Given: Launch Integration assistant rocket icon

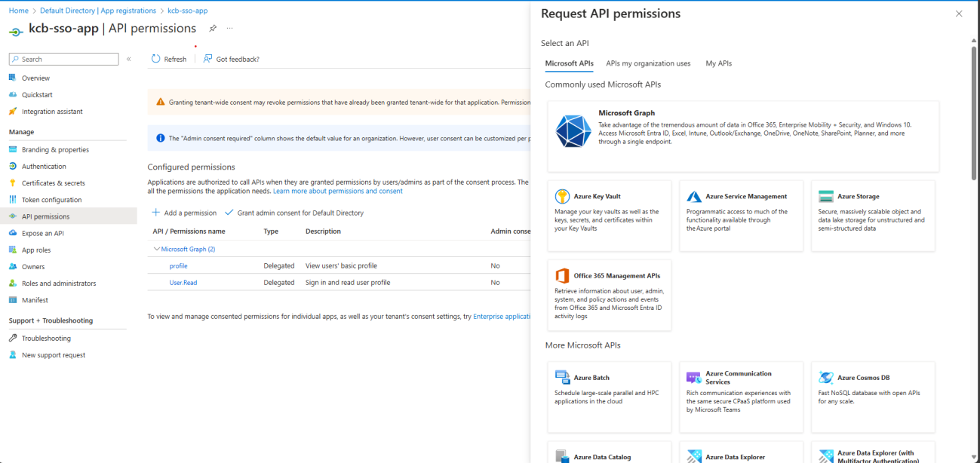Looking at the screenshot, I should pos(13,111).
